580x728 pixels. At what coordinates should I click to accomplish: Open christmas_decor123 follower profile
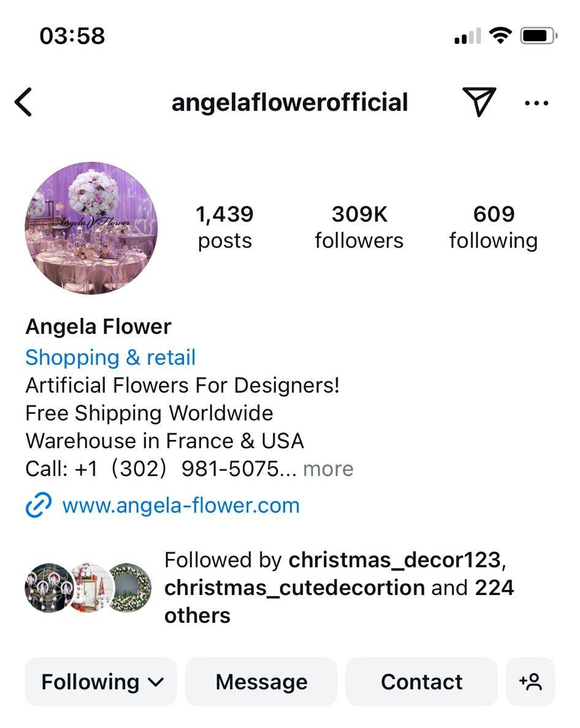point(394,560)
